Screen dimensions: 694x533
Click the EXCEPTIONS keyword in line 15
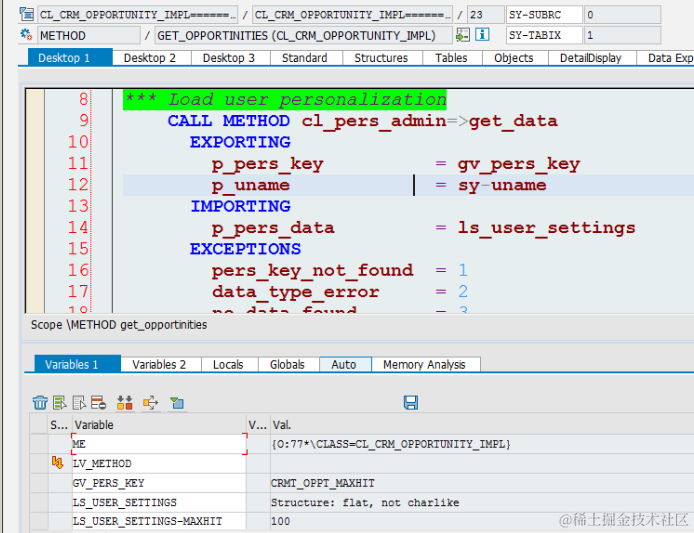[245, 249]
